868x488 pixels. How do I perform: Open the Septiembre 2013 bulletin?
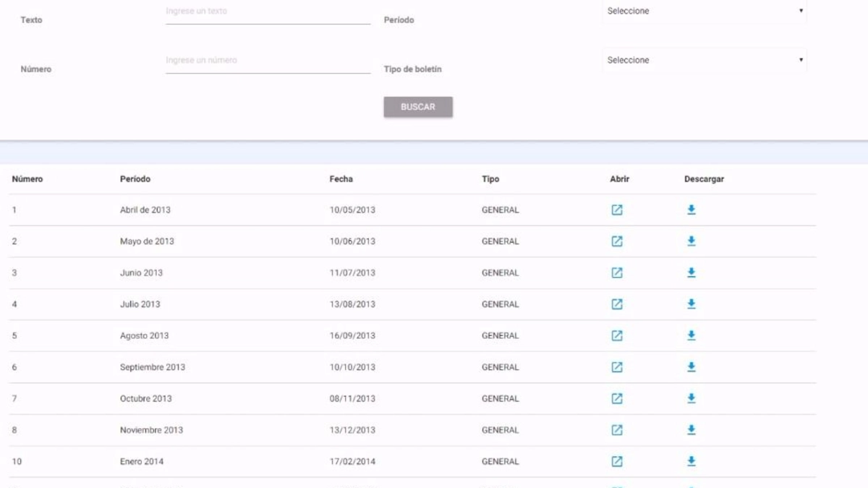point(617,367)
